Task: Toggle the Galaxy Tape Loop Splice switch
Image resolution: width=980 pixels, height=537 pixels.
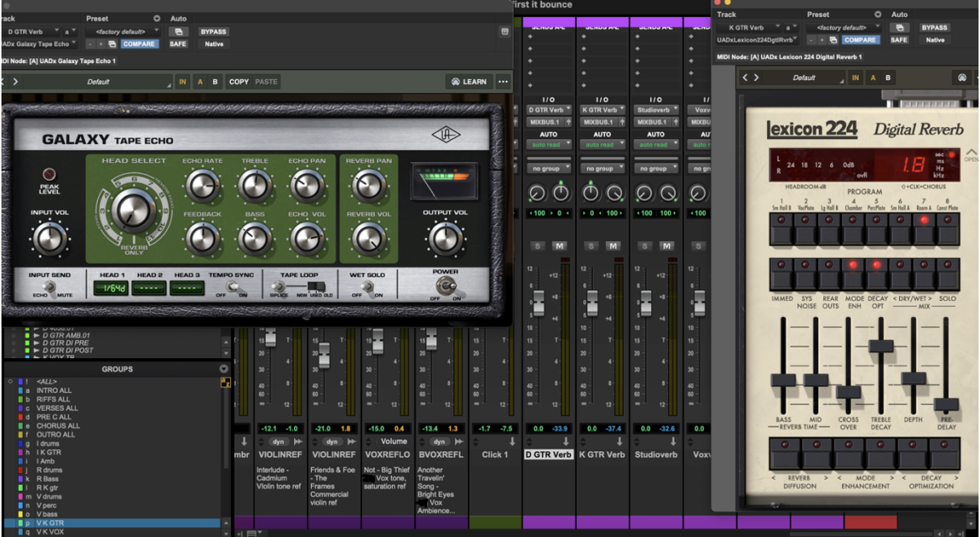Action: coord(278,288)
